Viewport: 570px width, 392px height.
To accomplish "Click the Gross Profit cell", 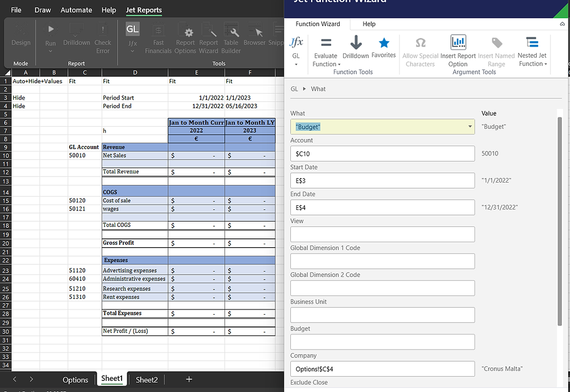I will click(135, 243).
